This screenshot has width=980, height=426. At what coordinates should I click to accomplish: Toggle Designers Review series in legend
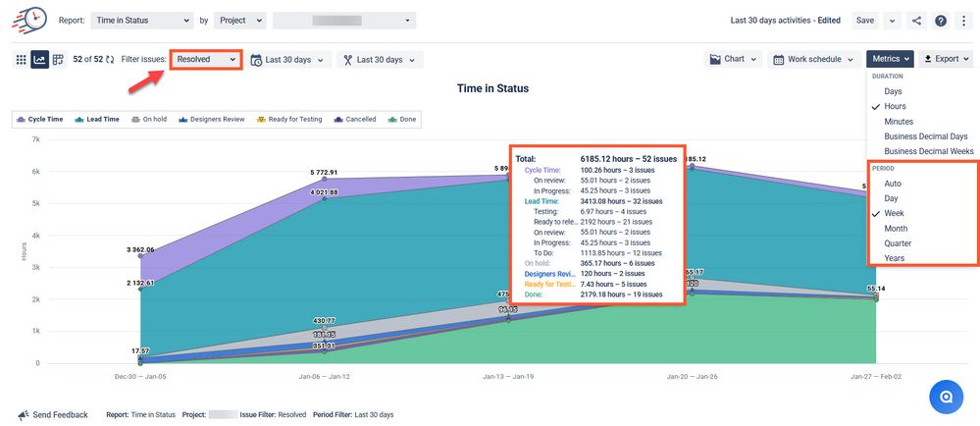click(212, 119)
